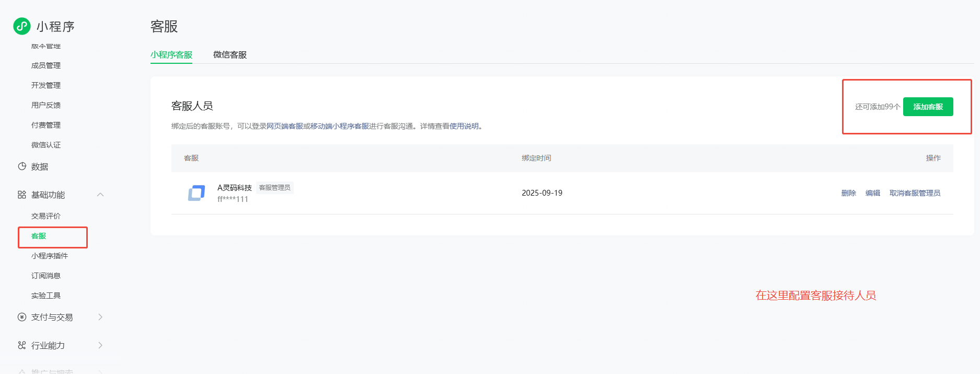This screenshot has width=980, height=374.
Task: Click the green 添加客服 button
Action: click(x=928, y=107)
